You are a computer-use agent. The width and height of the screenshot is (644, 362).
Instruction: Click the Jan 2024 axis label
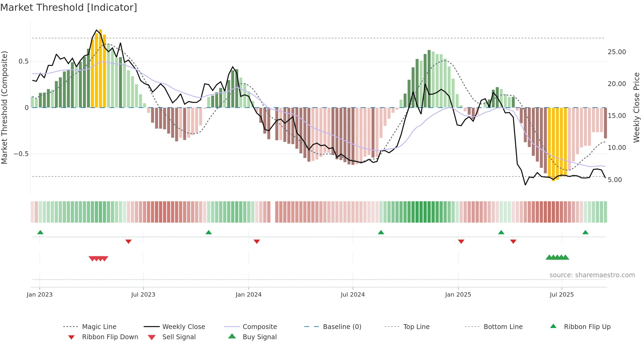pyautogui.click(x=248, y=294)
